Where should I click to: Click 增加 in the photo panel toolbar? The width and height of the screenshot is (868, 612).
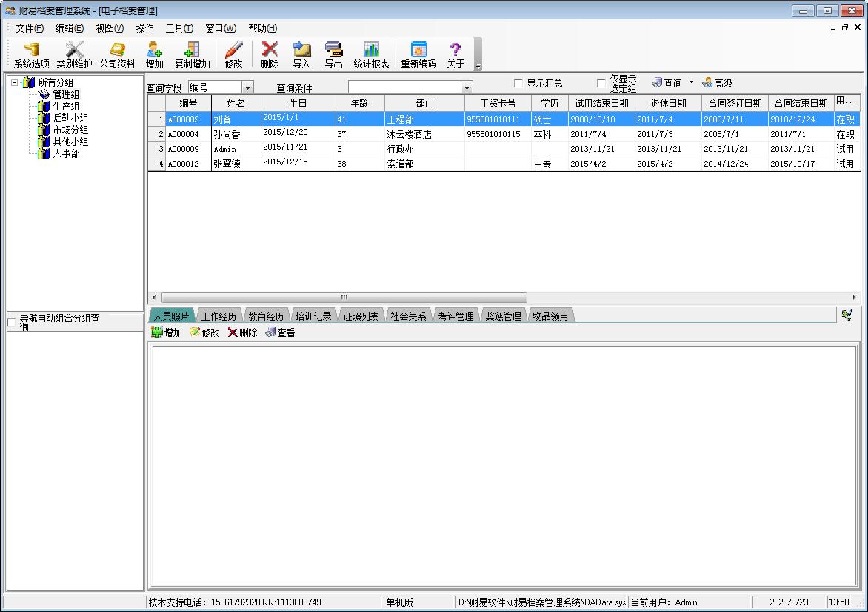[x=167, y=333]
